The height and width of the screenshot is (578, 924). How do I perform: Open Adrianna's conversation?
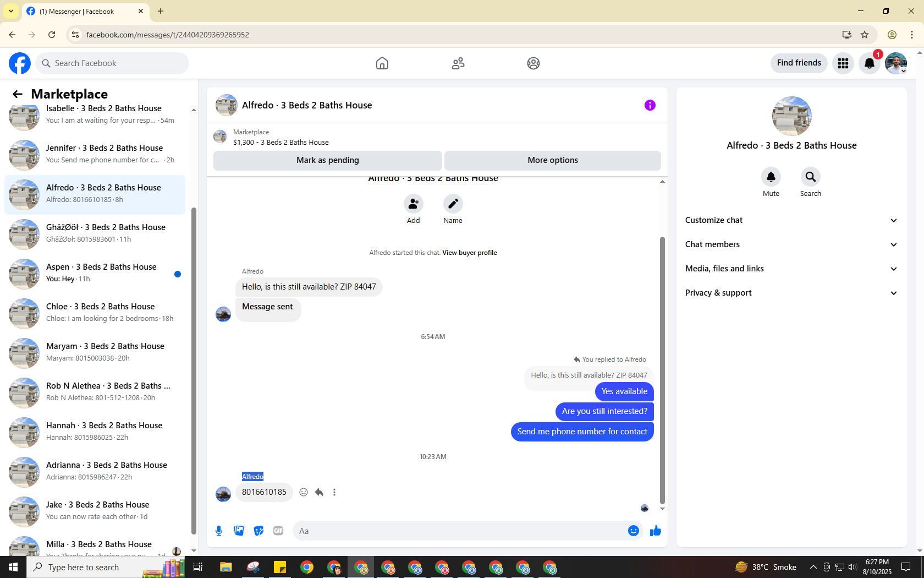(95, 471)
